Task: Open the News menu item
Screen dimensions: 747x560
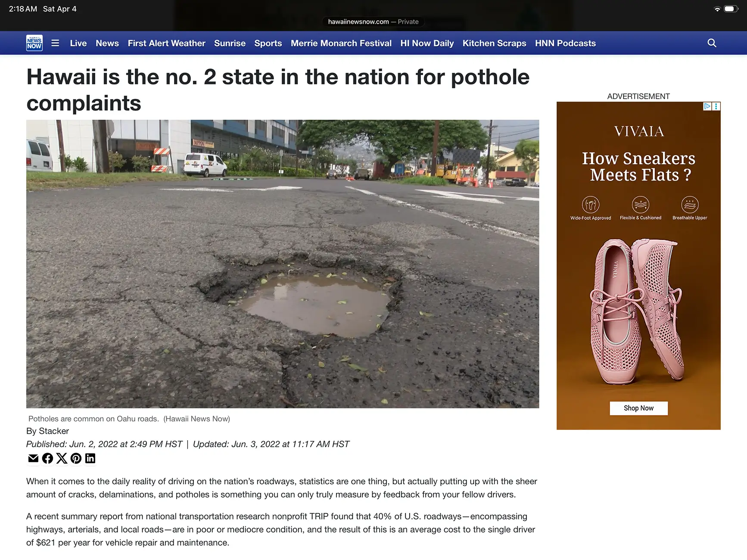Action: click(107, 43)
